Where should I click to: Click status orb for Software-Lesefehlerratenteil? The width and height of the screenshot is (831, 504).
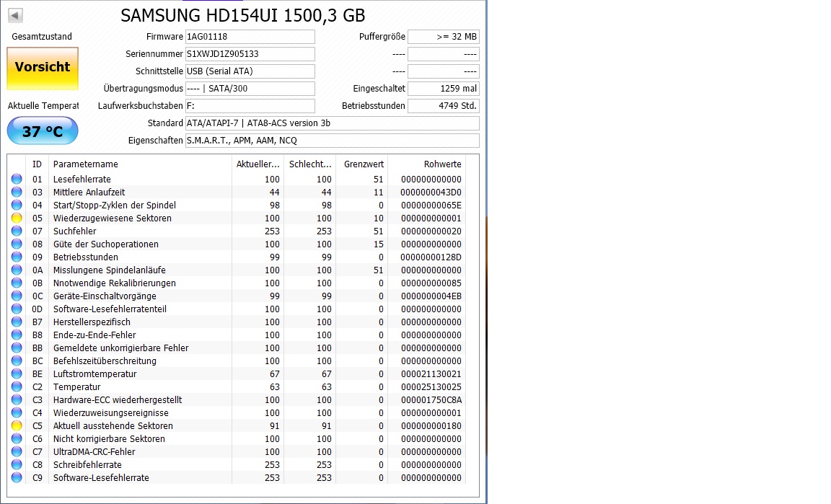(17, 309)
